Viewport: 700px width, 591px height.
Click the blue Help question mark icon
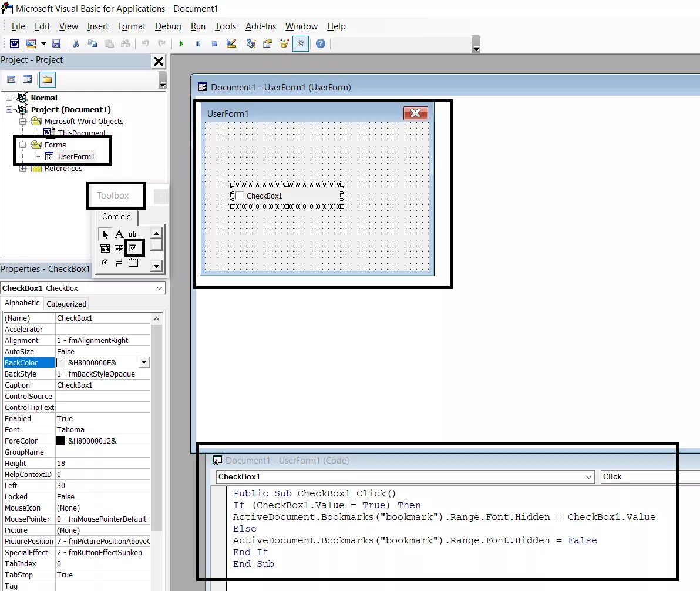coord(321,43)
